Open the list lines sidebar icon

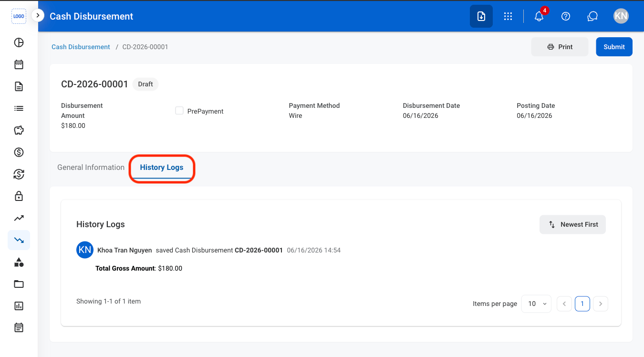click(19, 108)
